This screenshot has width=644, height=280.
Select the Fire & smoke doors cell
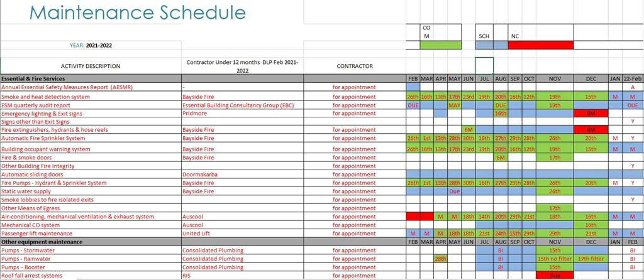(91, 158)
